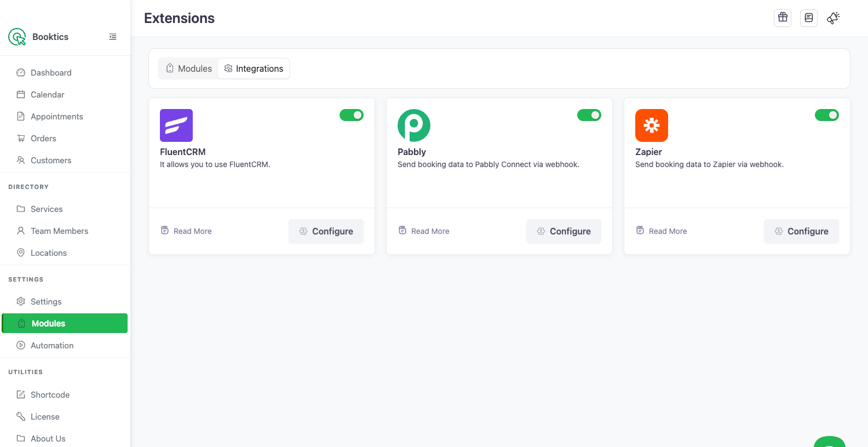Open Orders in sidebar
This screenshot has width=868, height=447.
[x=65, y=138]
